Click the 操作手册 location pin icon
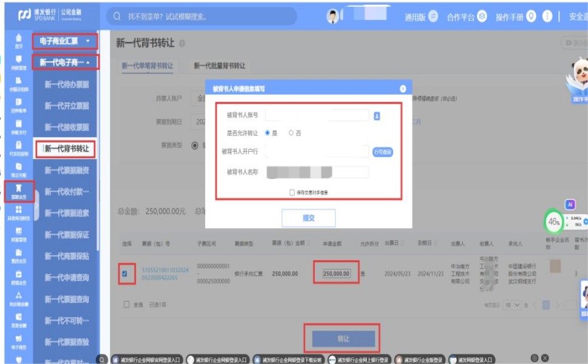This screenshot has height=364, width=588. (531, 16)
